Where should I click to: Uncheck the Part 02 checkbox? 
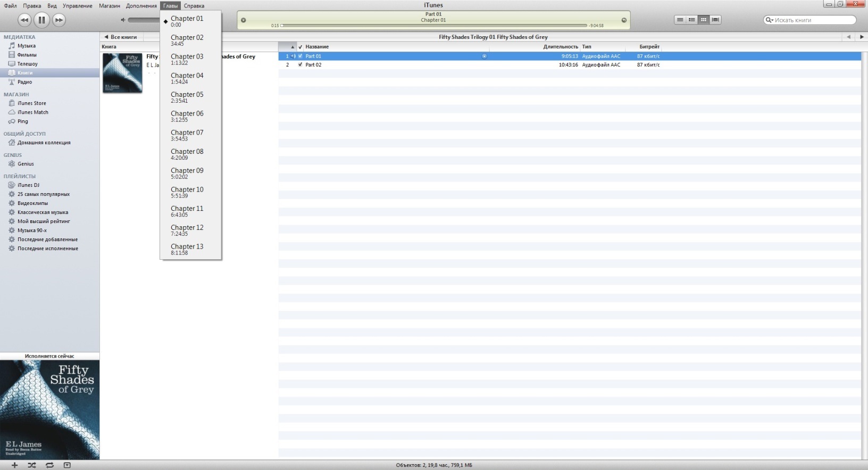(300, 65)
